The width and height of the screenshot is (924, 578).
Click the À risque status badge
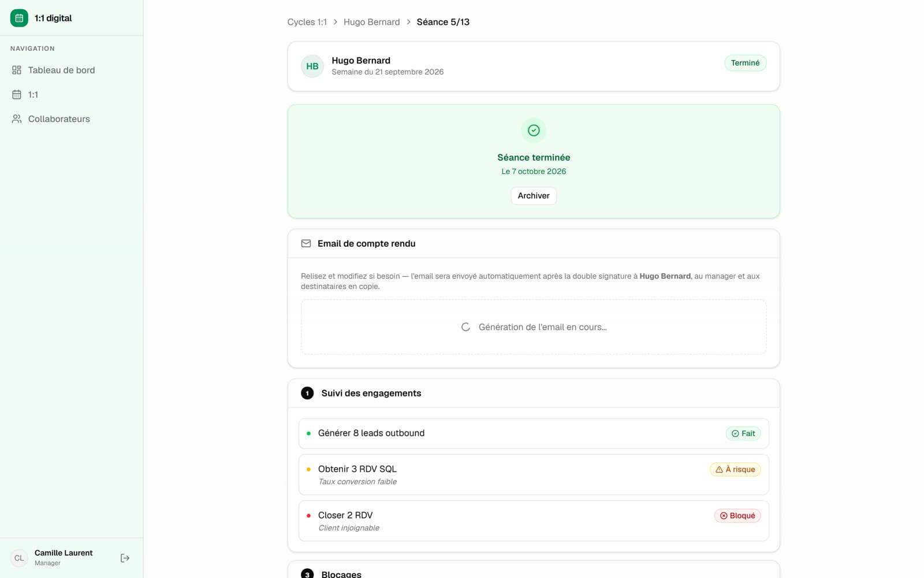pos(735,469)
